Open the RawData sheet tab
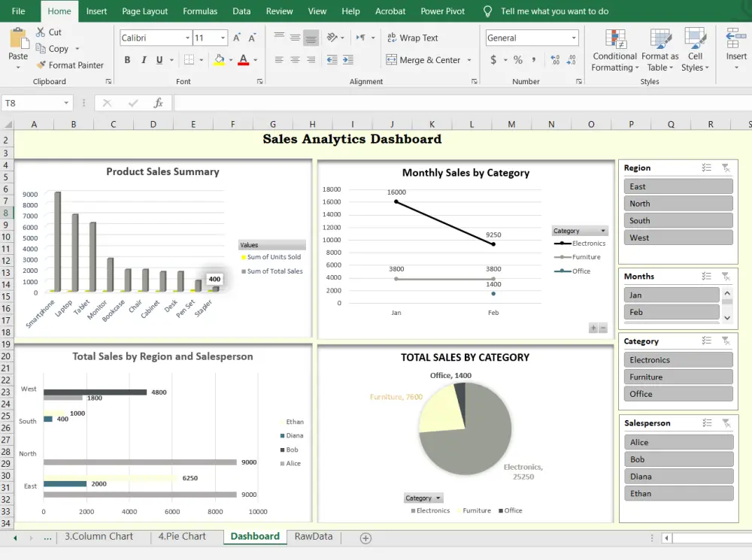 click(314, 537)
